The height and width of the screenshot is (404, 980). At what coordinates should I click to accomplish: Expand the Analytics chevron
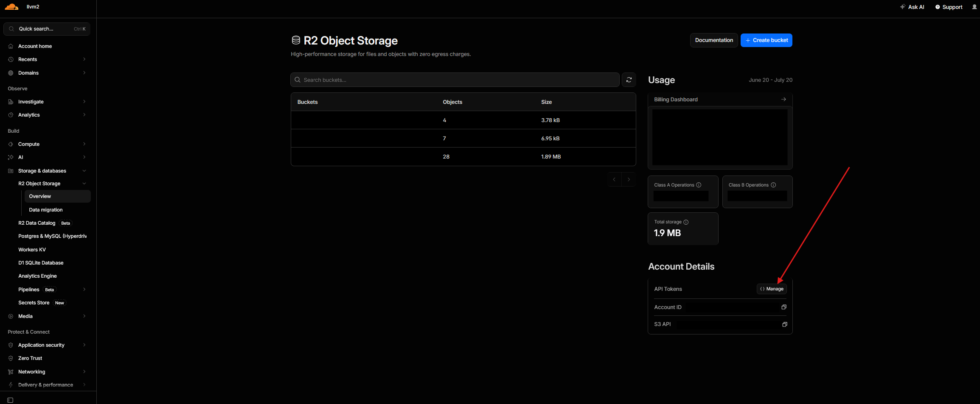[x=84, y=115]
